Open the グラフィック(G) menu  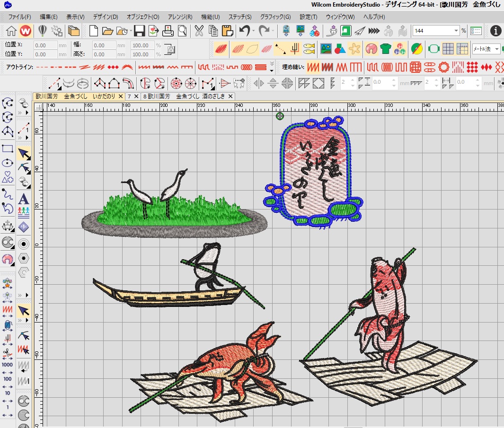pyautogui.click(x=275, y=17)
